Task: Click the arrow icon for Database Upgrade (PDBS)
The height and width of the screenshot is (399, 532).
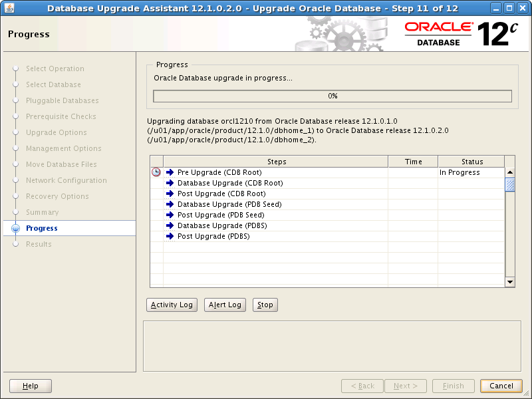Action: 170,225
